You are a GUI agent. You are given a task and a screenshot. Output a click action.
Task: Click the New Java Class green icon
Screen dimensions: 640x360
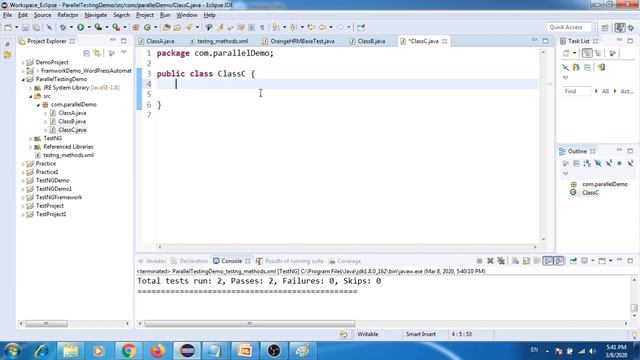147,27
